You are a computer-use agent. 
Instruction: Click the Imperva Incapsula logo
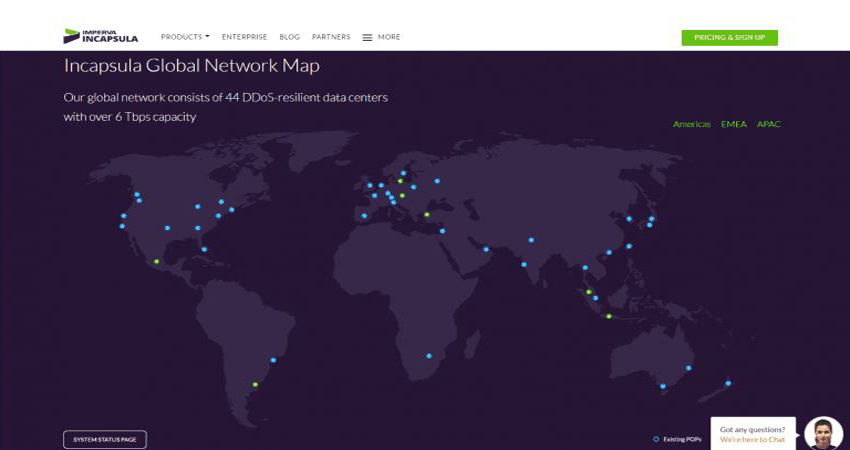pos(100,36)
